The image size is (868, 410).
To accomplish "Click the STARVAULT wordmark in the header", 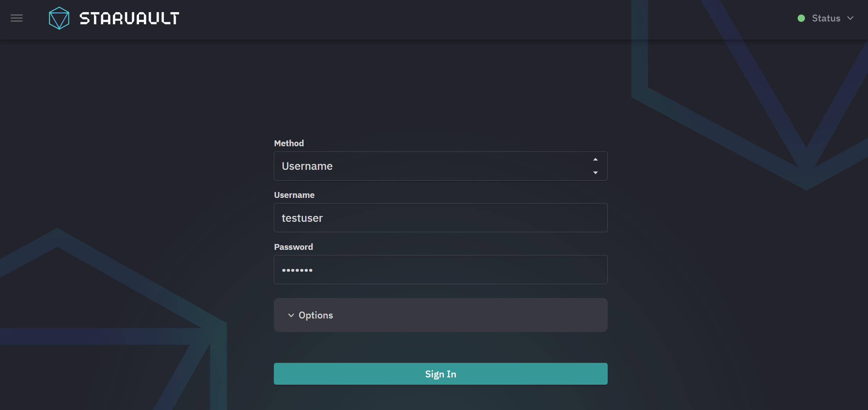I will click(x=129, y=18).
